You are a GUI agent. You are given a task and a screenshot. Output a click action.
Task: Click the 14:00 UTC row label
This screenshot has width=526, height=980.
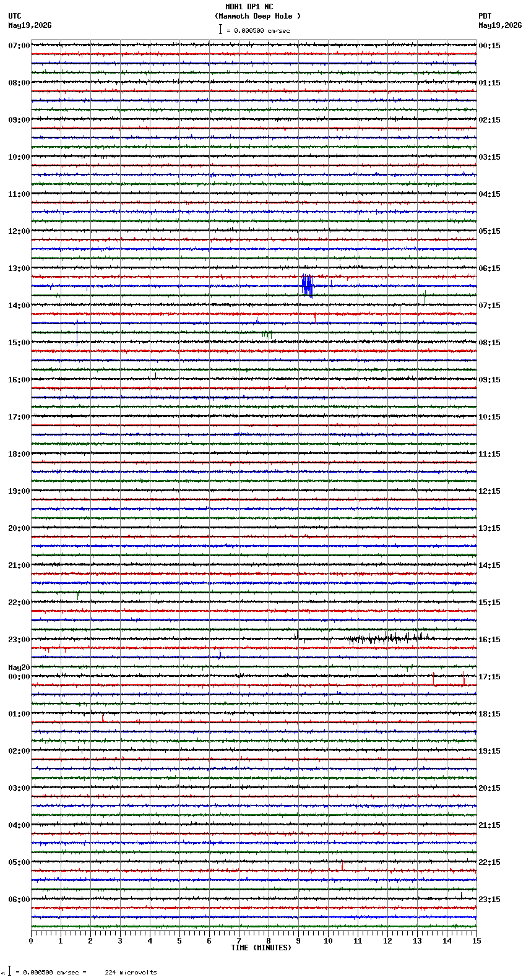[19, 306]
